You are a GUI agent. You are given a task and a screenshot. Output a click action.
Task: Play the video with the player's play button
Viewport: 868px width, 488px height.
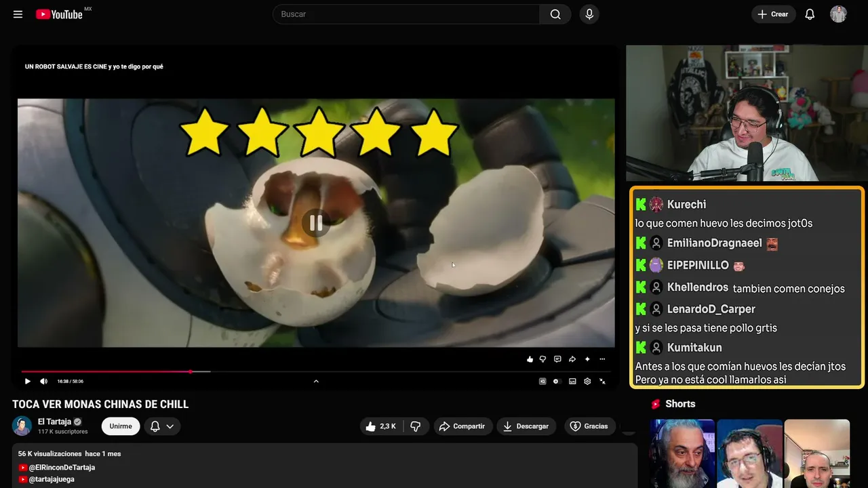tap(28, 381)
